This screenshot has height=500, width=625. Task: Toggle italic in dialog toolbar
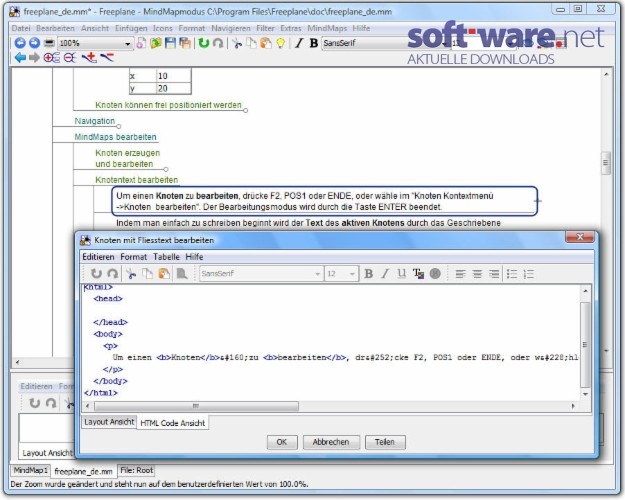pyautogui.click(x=385, y=274)
